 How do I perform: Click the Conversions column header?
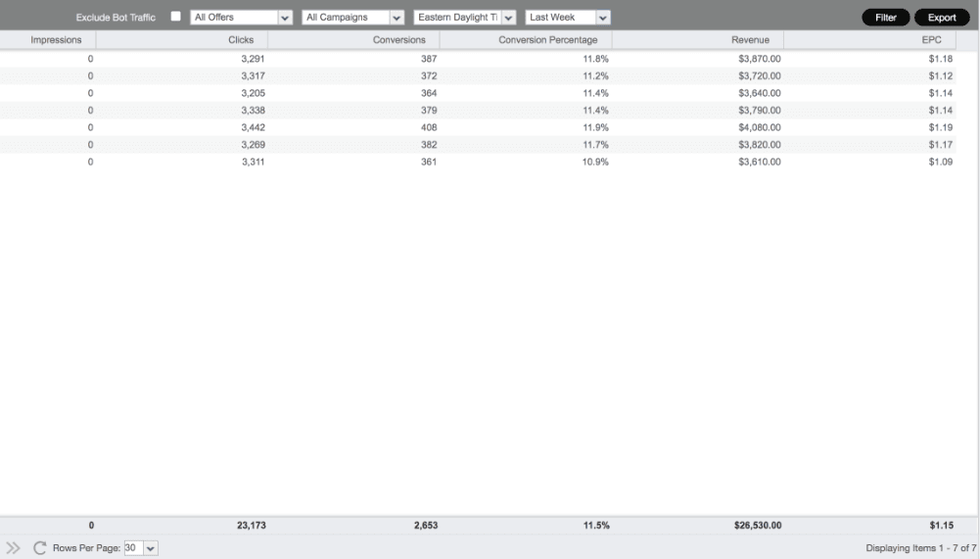(399, 40)
